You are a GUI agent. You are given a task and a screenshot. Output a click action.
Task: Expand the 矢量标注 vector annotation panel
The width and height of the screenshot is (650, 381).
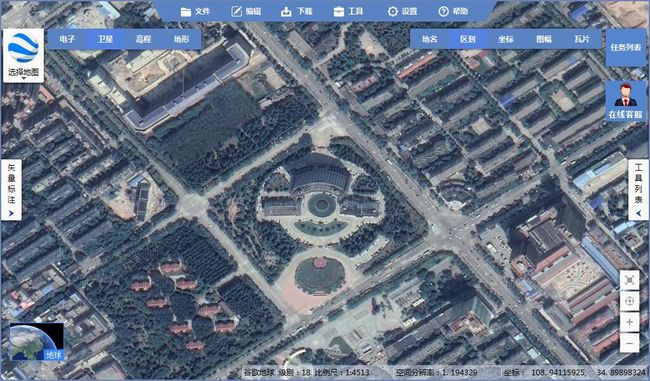click(11, 190)
